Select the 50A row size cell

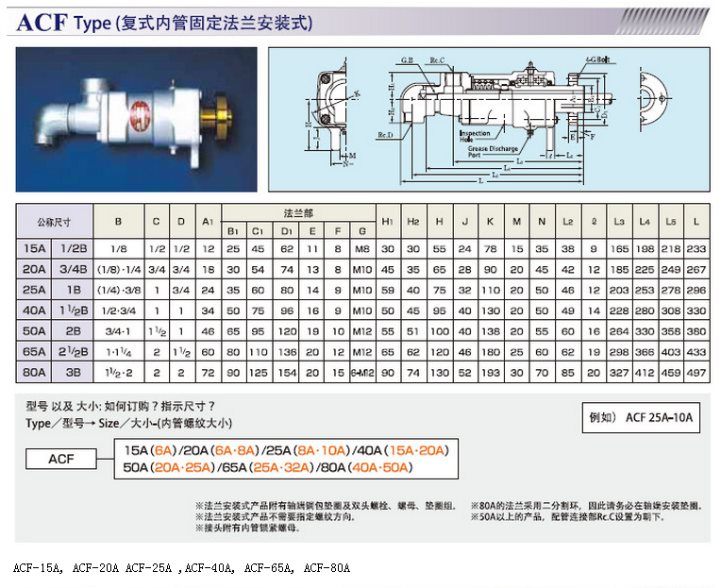coord(35,331)
